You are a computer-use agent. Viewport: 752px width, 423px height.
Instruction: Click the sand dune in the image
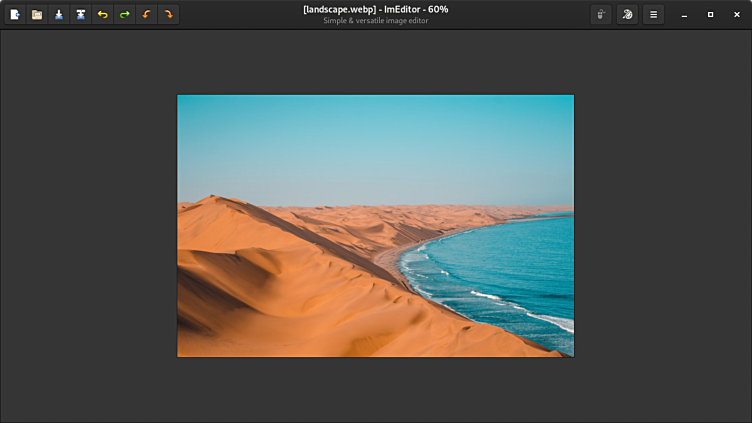(270, 290)
